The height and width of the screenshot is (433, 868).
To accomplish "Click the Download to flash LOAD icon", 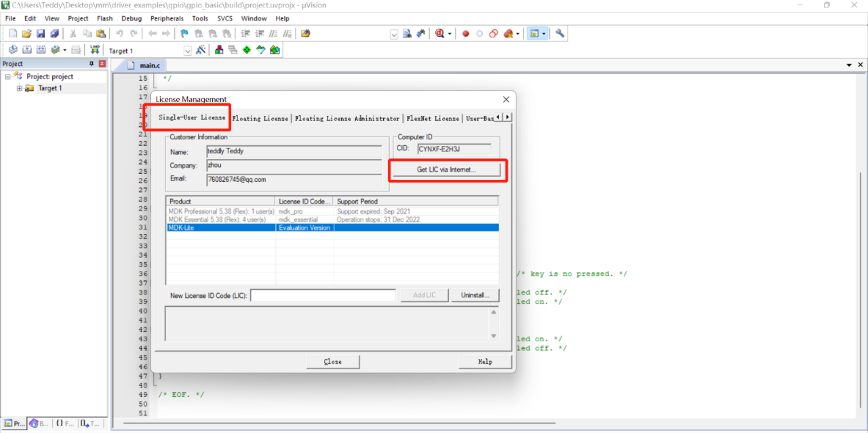I will (x=94, y=50).
